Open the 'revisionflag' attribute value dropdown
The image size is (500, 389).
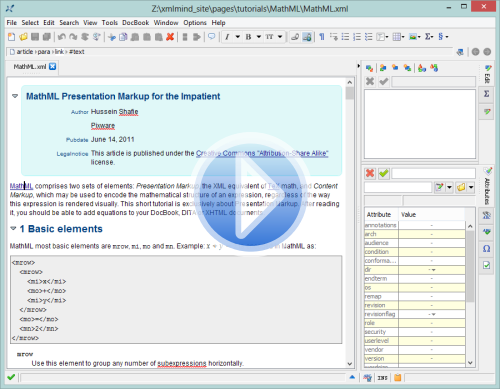pyautogui.click(x=432, y=314)
